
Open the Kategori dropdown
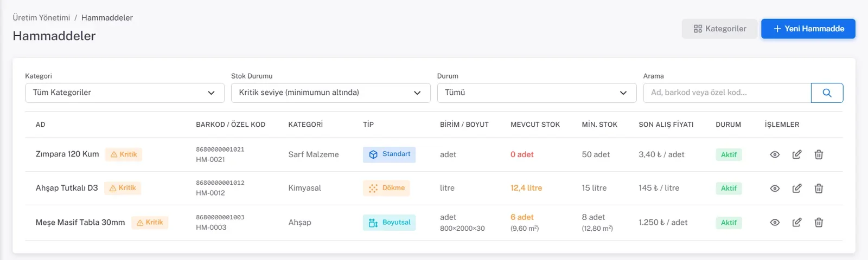(x=125, y=93)
